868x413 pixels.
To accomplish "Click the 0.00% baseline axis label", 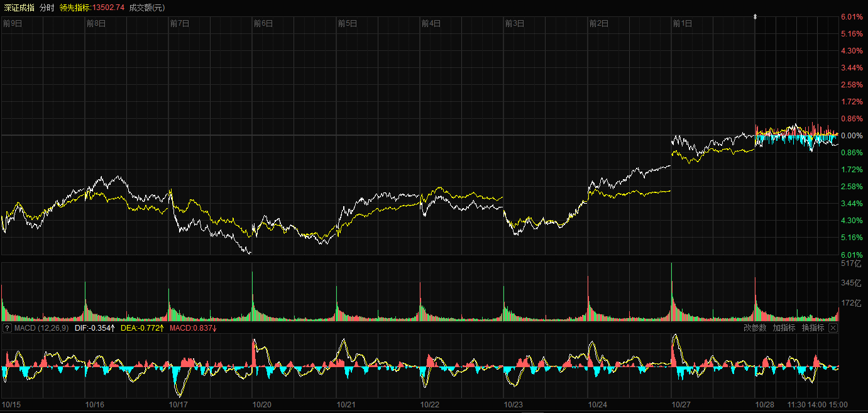I will point(851,136).
